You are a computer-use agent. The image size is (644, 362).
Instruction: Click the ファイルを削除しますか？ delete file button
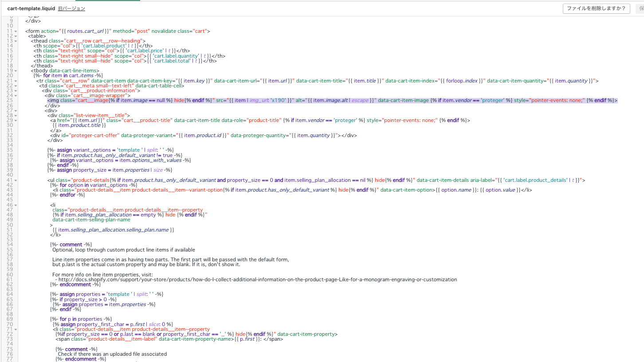[x=596, y=8]
